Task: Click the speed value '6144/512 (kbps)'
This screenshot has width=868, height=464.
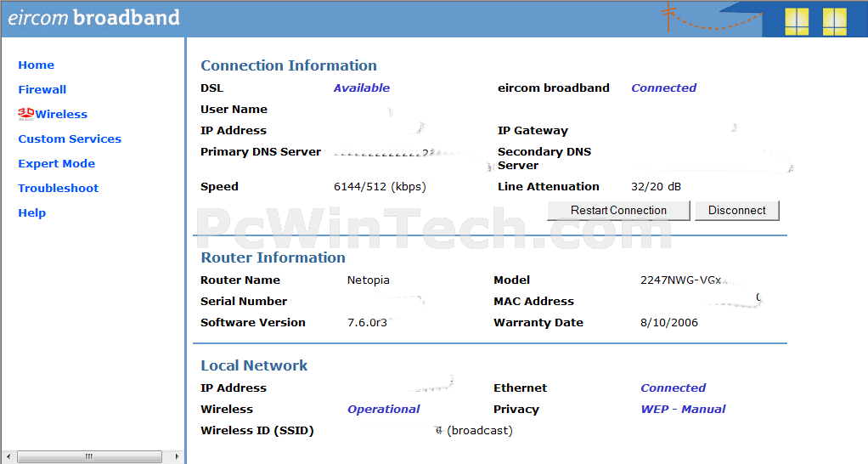Action: click(x=380, y=187)
